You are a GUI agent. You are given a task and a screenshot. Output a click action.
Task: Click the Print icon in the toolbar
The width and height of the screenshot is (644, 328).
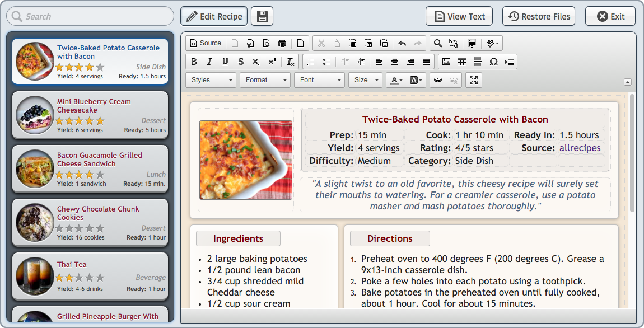(x=282, y=43)
